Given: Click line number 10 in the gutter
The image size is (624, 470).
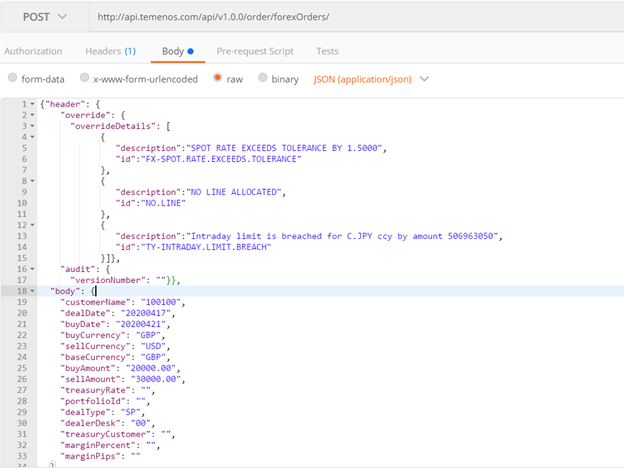Looking at the screenshot, I should point(22,203).
